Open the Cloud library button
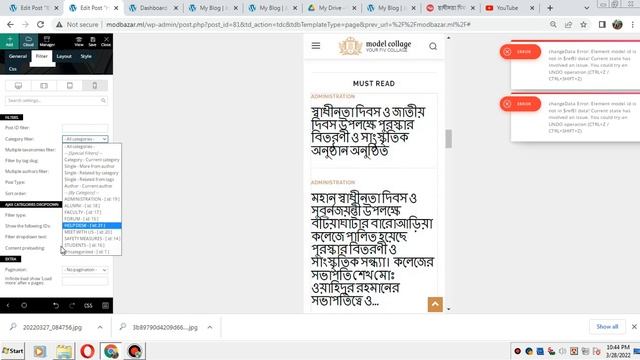 pos(28,41)
